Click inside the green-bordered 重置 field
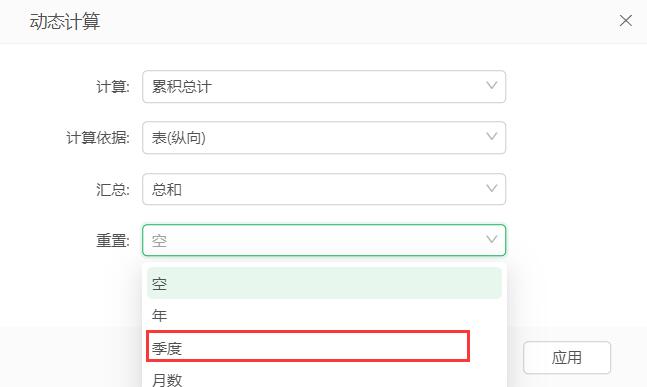Viewport: 647px width, 387px height. 324,240
